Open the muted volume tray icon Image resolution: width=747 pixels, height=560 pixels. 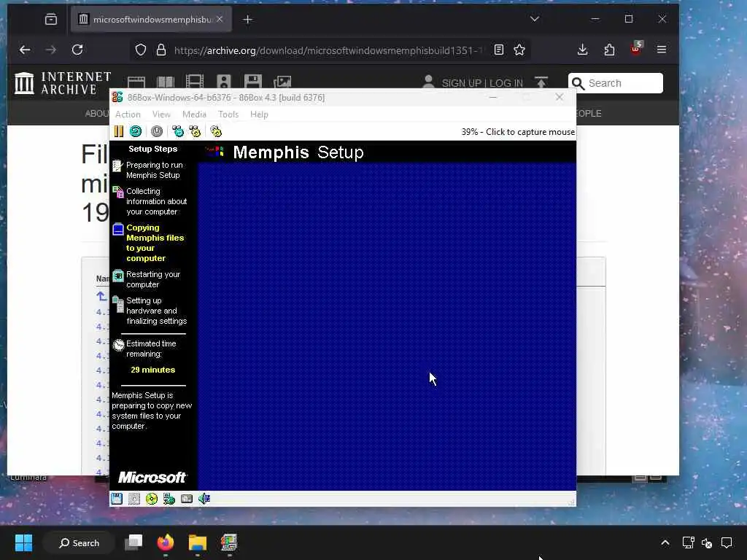707,542
